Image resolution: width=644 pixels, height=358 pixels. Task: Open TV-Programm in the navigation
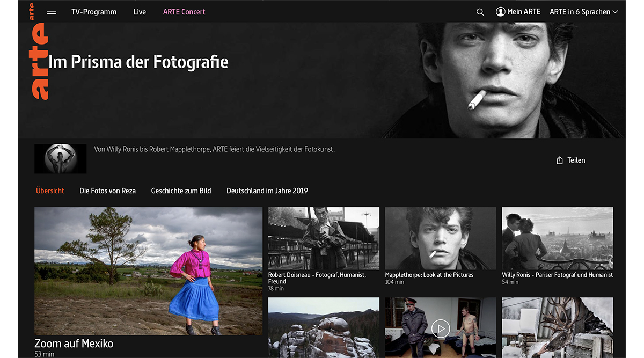click(x=94, y=12)
